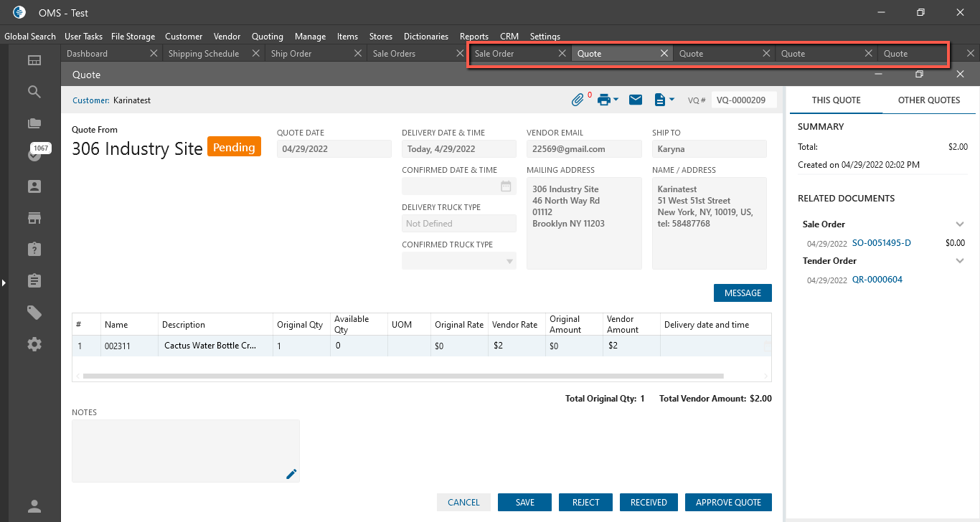Close the Shipping Schedule tab
This screenshot has width=980, height=522.
tap(255, 53)
